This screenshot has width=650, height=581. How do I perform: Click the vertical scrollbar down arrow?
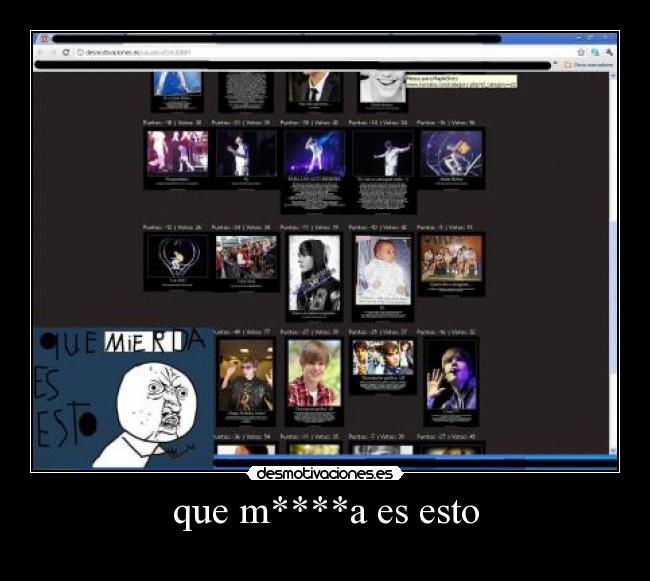tap(613, 450)
